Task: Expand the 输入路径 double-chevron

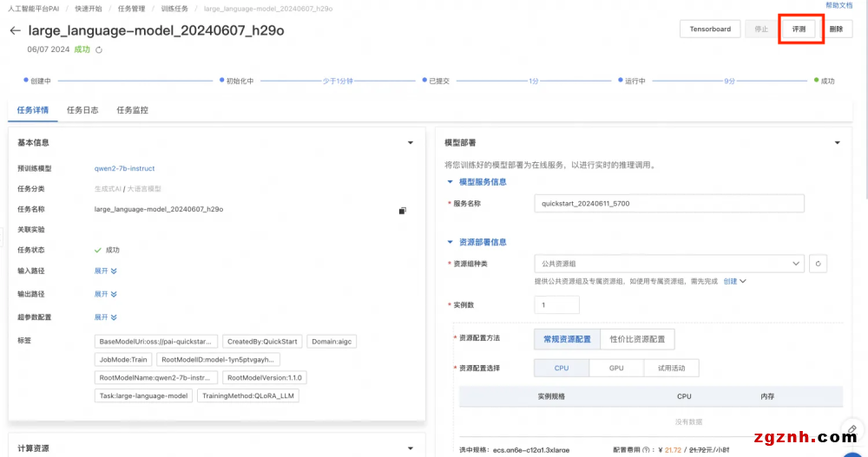Action: [x=114, y=271]
